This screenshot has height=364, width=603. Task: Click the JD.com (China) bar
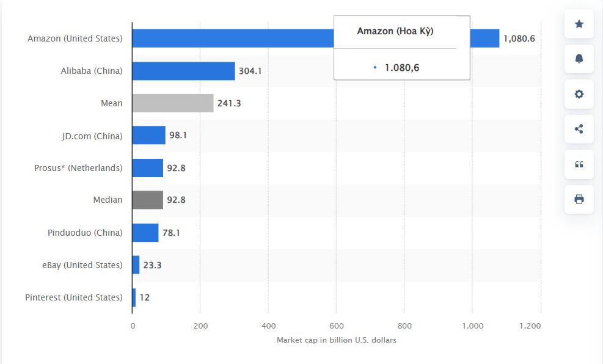pyautogui.click(x=149, y=136)
